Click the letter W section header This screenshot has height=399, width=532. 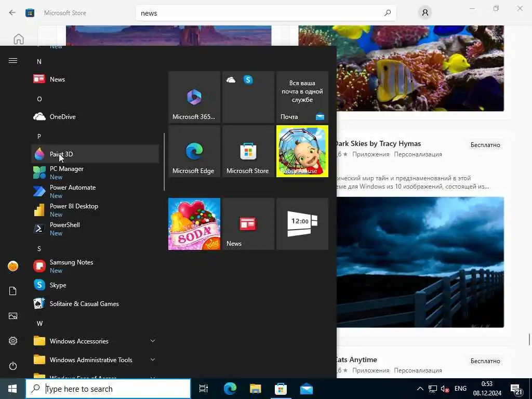(x=39, y=323)
